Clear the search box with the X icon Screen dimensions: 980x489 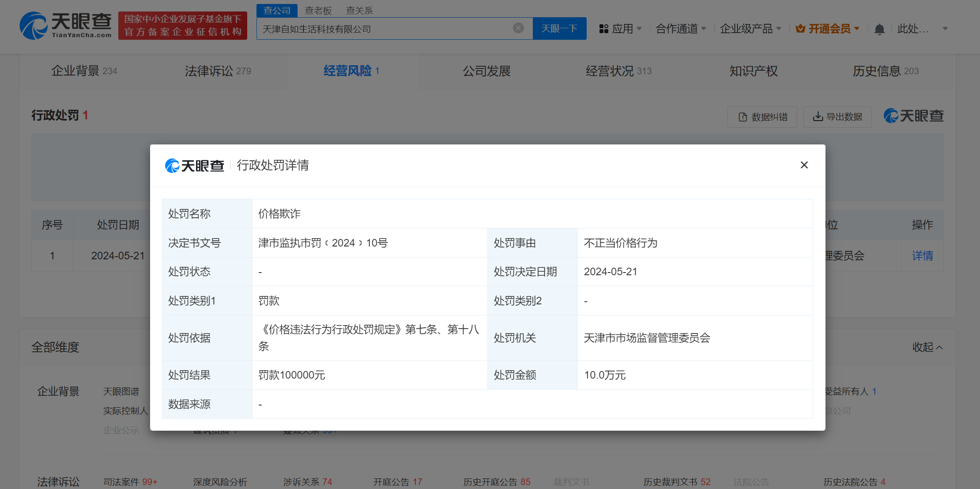518,27
